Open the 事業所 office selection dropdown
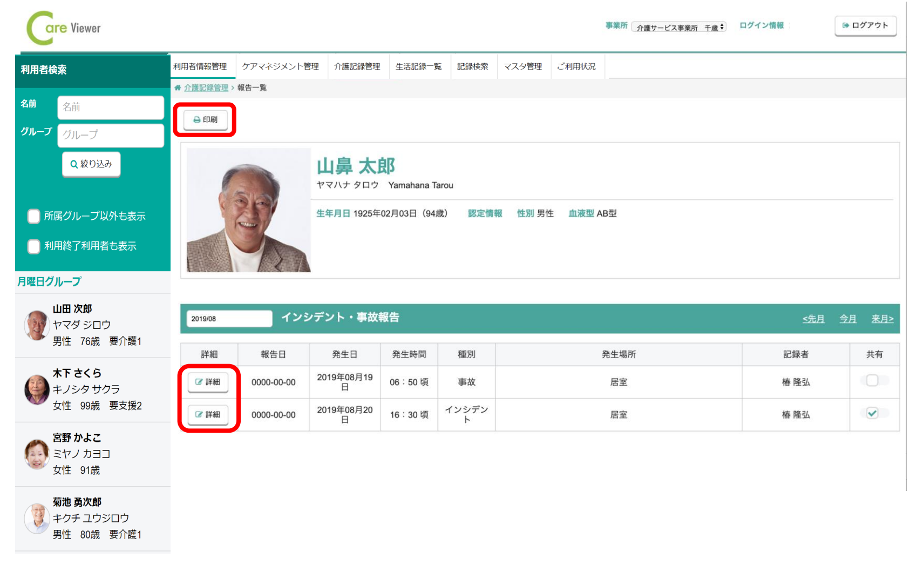 click(x=679, y=28)
